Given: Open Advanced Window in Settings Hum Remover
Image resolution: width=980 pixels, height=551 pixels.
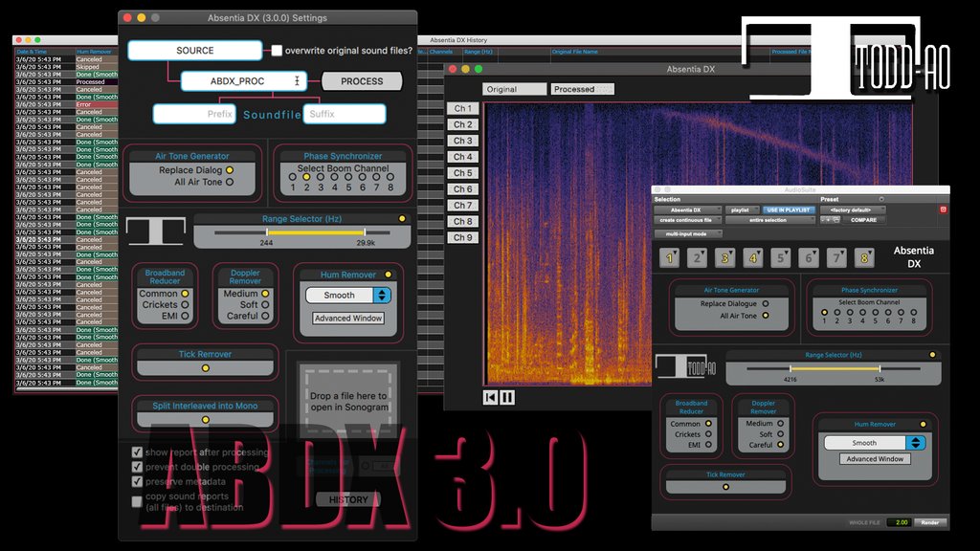Looking at the screenshot, I should (348, 318).
